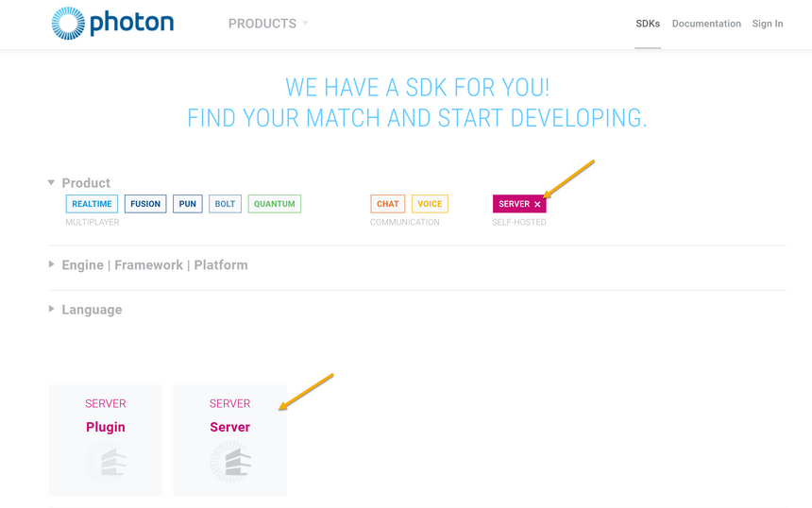Expand Engine | Framework | Platform section
The width and height of the screenshot is (812, 508).
click(51, 264)
